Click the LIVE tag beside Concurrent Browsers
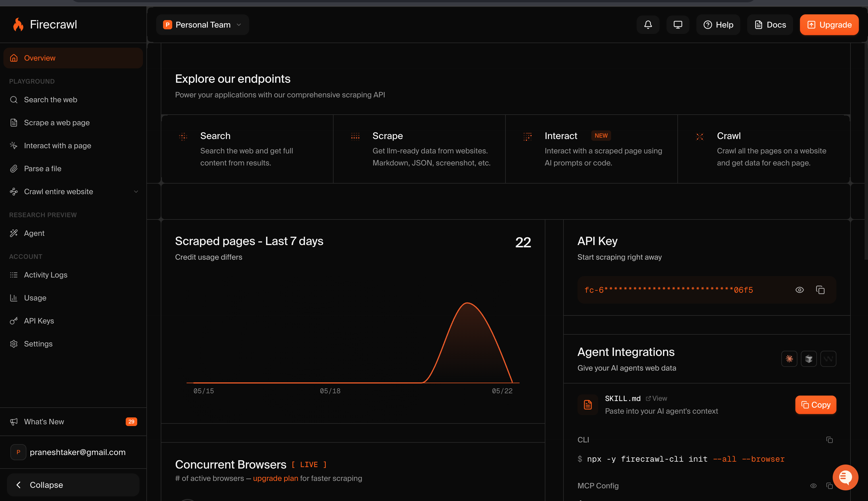Screen dimensions: 868x501 point(309,465)
